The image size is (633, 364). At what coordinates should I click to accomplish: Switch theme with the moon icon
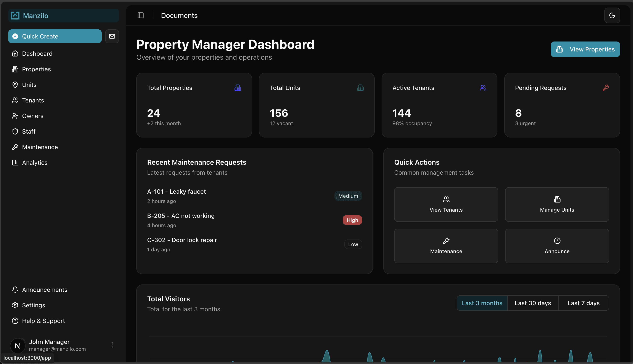coord(612,16)
